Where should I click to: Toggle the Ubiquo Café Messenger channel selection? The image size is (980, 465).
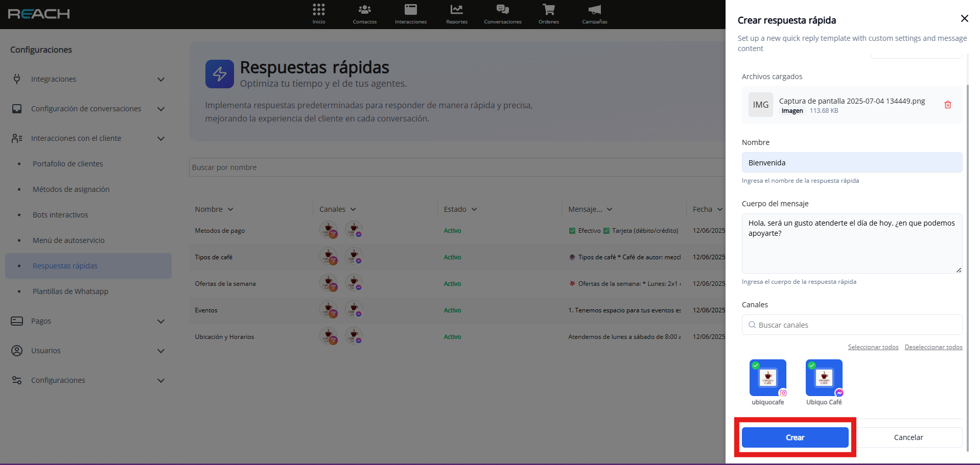[x=824, y=378]
